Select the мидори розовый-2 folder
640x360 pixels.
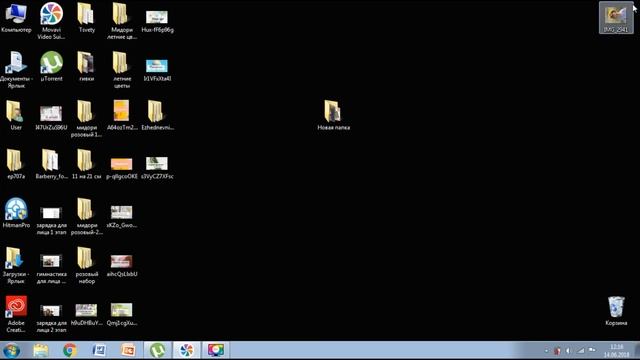tap(87, 216)
